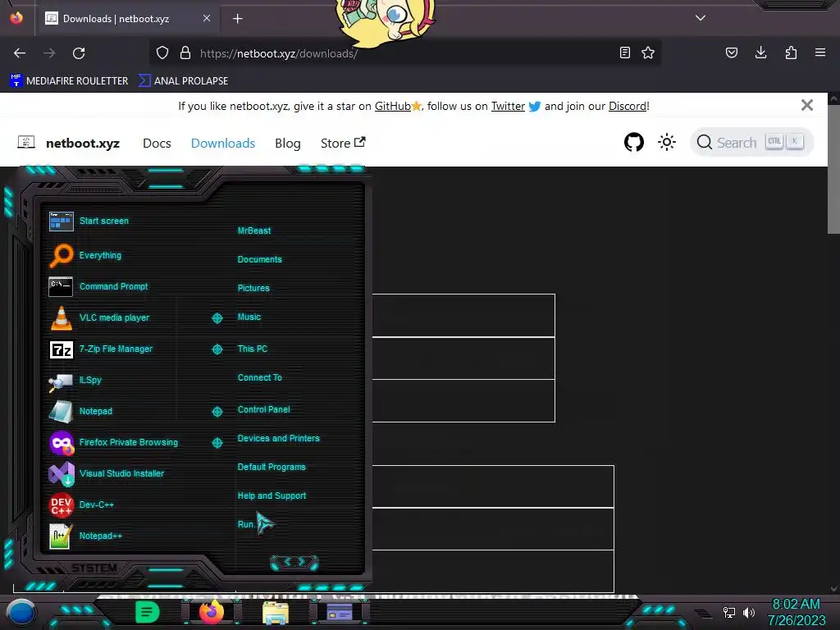View site security padlock info
Image resolution: width=840 pixels, height=630 pixels.
pyautogui.click(x=185, y=53)
